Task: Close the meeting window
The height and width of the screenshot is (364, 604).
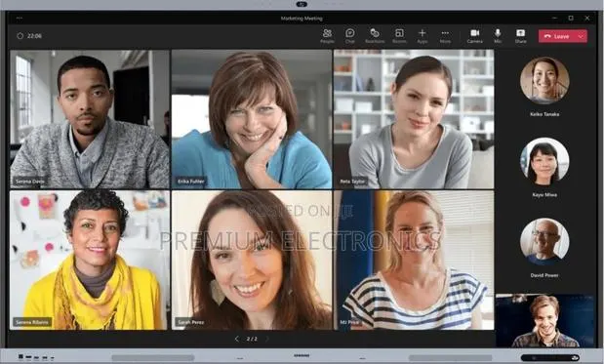Action: pyautogui.click(x=587, y=18)
